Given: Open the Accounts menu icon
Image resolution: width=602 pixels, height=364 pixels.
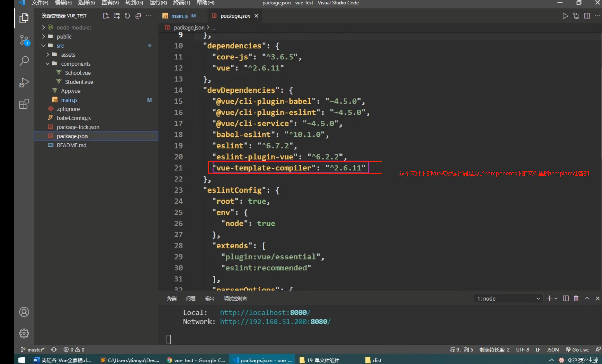Looking at the screenshot, I should tap(24, 312).
